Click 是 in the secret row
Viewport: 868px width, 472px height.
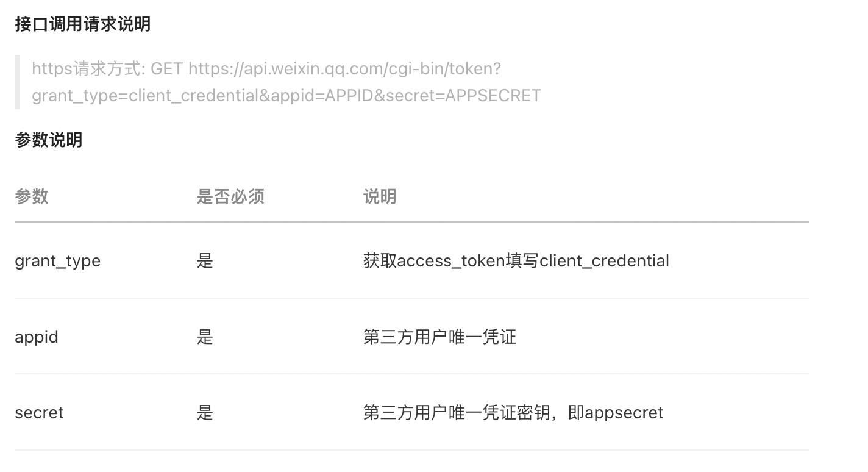(x=205, y=413)
